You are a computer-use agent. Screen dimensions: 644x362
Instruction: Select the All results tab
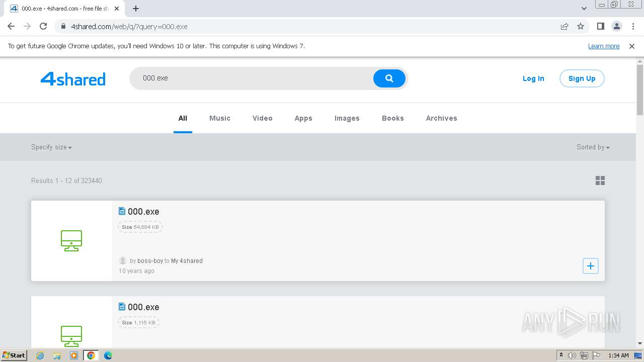coord(183,118)
